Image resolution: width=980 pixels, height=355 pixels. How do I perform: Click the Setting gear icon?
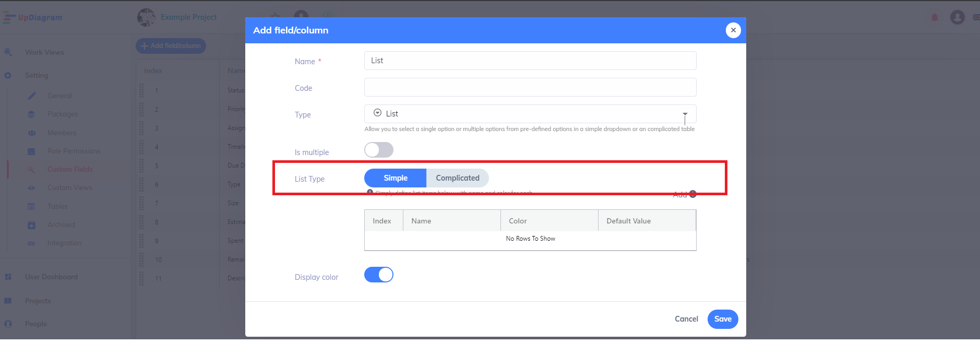(x=8, y=76)
